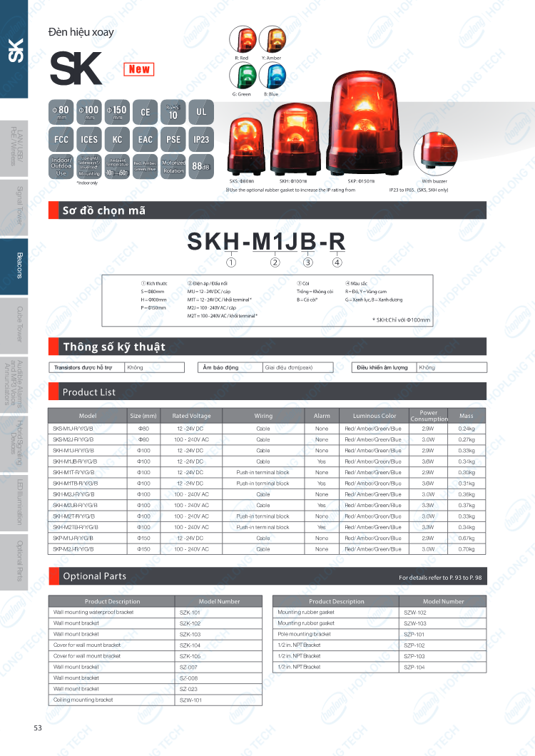Click the PSE badge
Screen dimensions: 535x756
173,139
